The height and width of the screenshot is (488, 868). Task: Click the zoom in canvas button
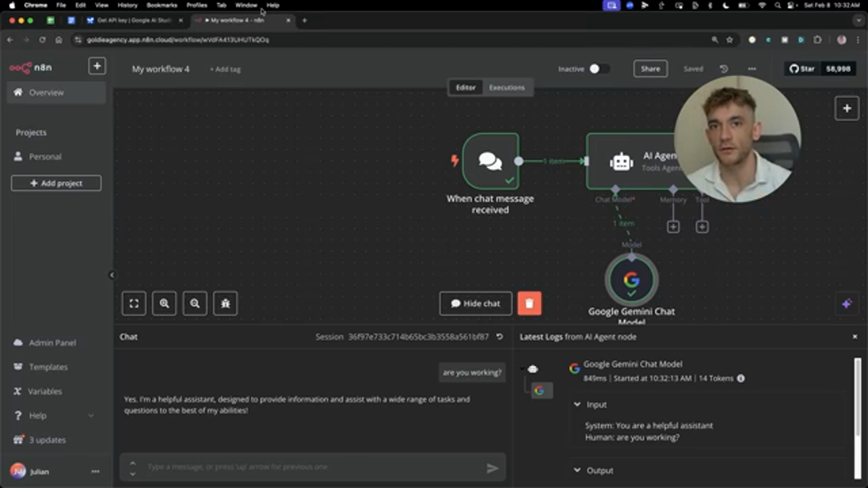164,304
